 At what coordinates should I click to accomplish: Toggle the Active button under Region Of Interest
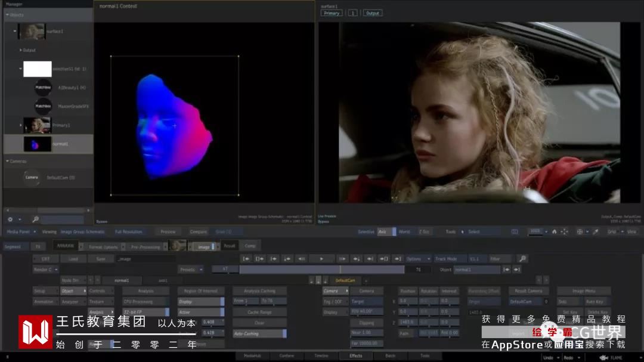pyautogui.click(x=201, y=312)
